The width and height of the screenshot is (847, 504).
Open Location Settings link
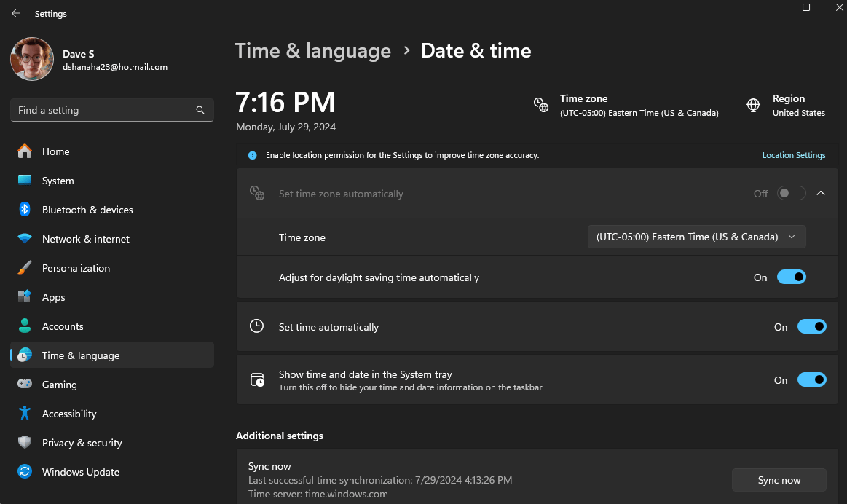tap(794, 155)
